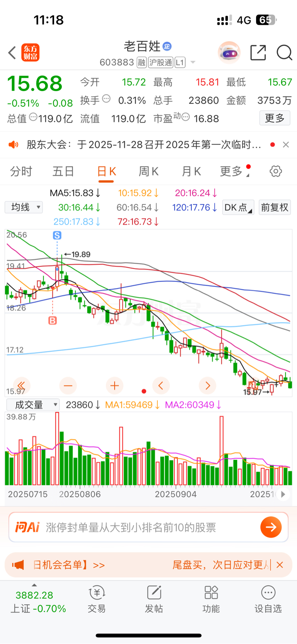297x644 pixels.
Task: Open the 股东大会 announcement text
Action: [x=144, y=145]
